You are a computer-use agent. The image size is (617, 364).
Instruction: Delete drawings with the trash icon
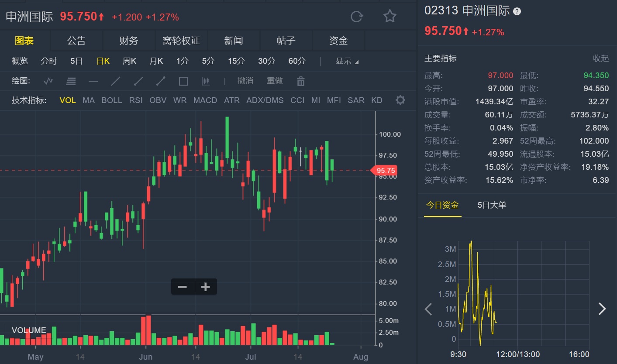click(x=300, y=81)
